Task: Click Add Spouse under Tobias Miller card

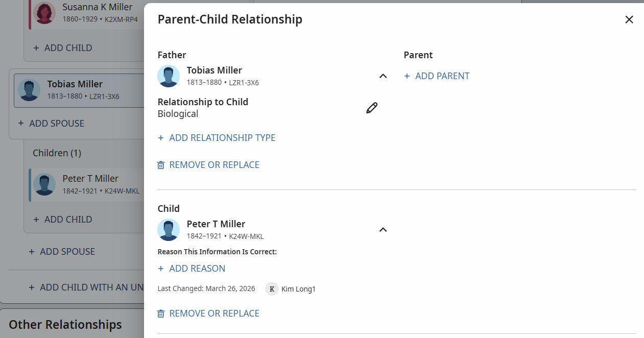Action: (x=52, y=123)
